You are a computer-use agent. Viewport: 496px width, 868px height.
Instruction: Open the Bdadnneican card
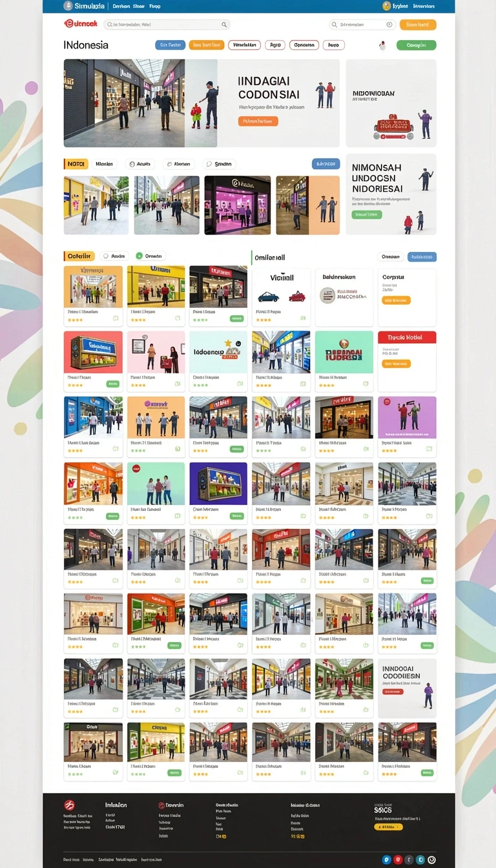click(x=344, y=297)
